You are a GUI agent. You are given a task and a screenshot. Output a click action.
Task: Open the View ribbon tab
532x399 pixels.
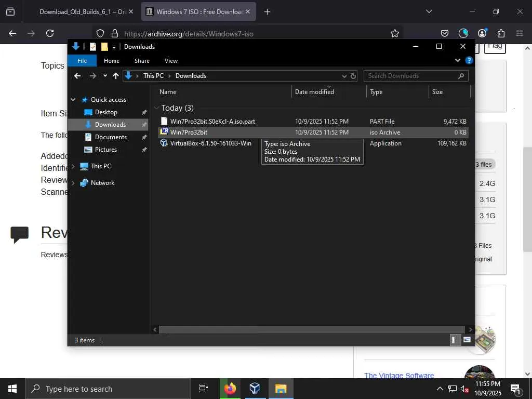coord(171,61)
